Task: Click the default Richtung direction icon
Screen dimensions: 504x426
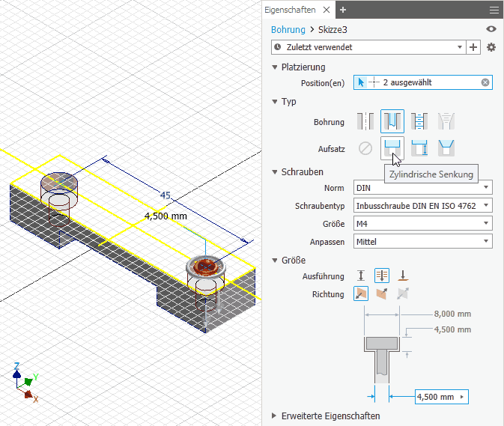Action: [361, 294]
